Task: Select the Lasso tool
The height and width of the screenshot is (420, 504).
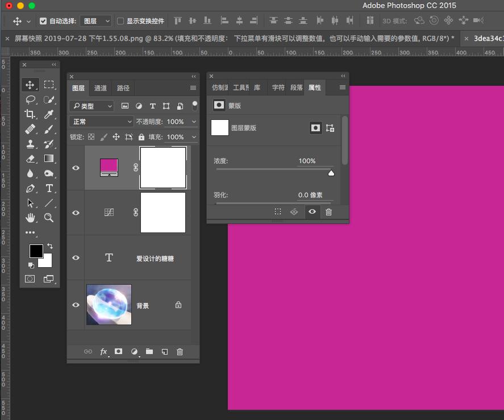Action: 30,99
